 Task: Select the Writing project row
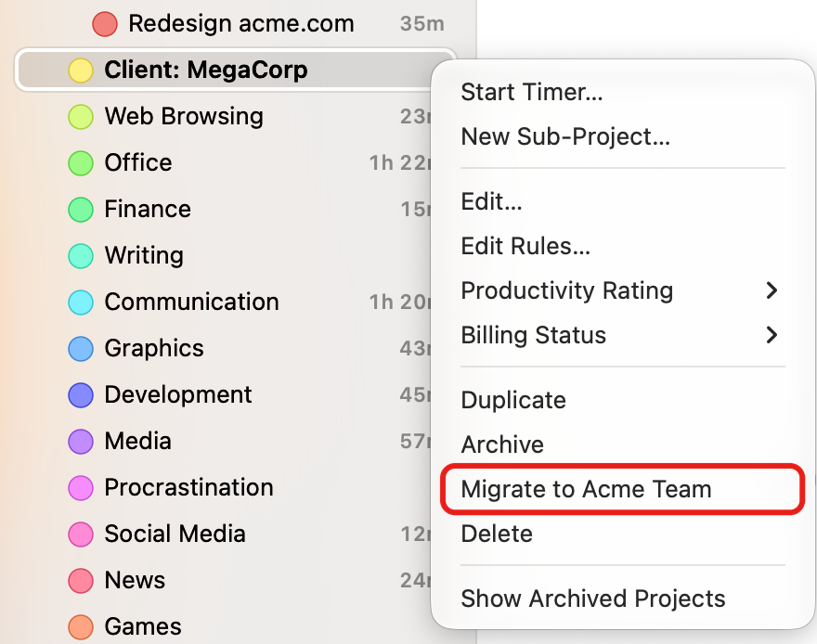click(225, 255)
